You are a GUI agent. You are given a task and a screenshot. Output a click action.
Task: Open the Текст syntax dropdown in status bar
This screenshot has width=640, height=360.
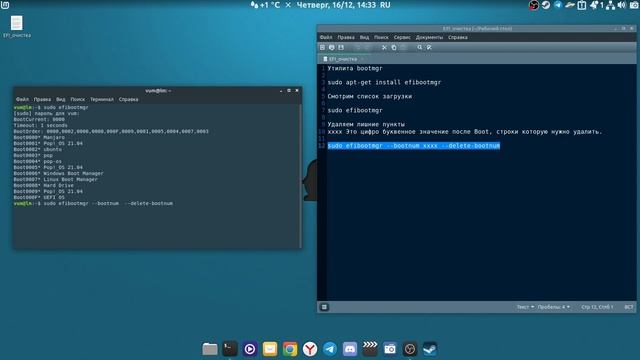coord(525,307)
